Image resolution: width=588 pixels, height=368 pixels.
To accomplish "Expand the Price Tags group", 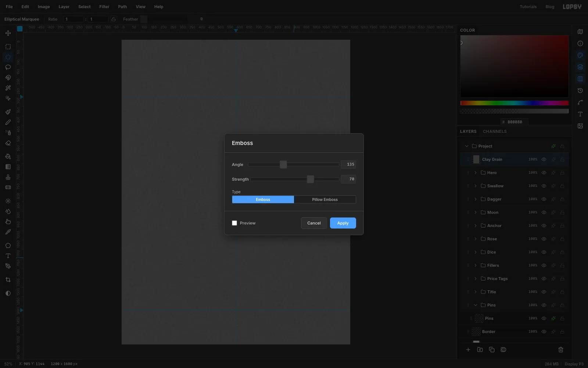I will point(476,279).
